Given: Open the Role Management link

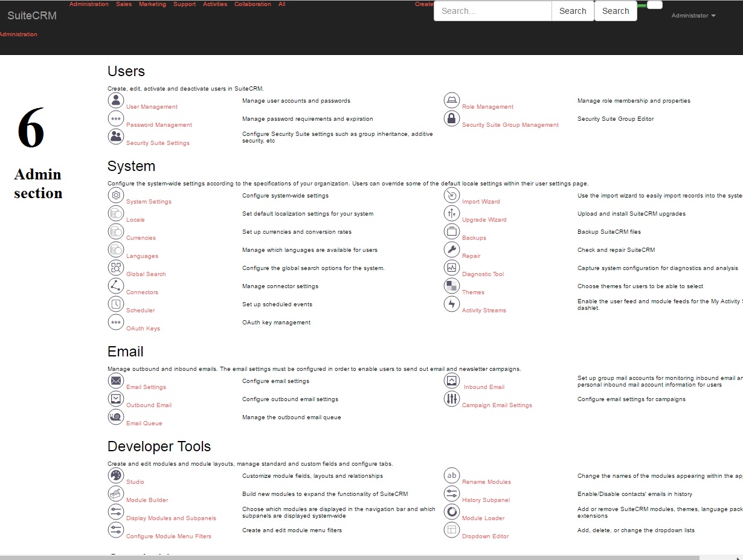Looking at the screenshot, I should pos(487,107).
